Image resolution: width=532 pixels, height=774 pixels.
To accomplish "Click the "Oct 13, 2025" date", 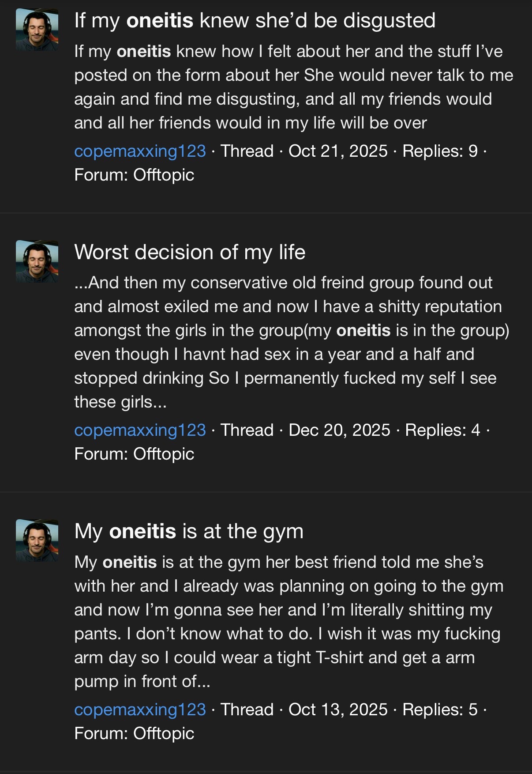I will [x=338, y=710].
